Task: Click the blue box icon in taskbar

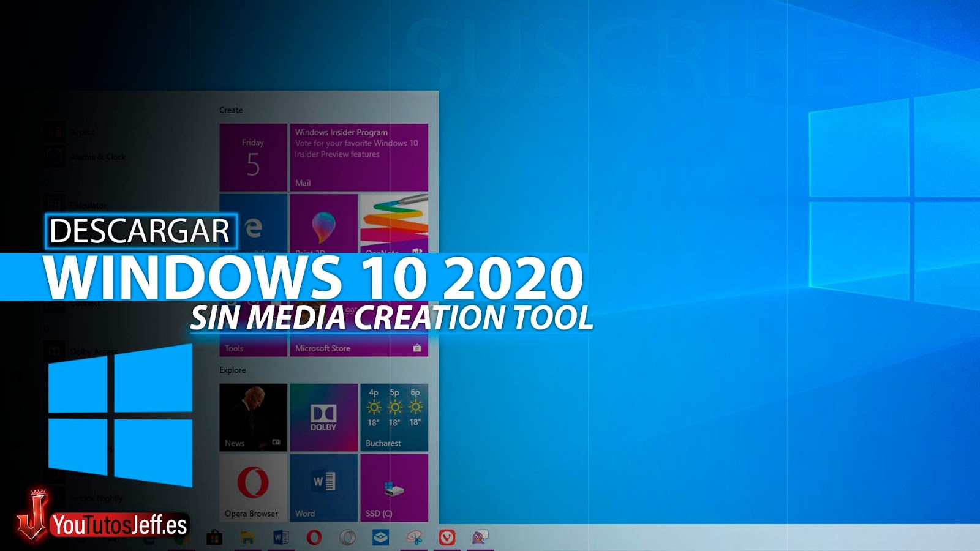Action: (x=381, y=538)
